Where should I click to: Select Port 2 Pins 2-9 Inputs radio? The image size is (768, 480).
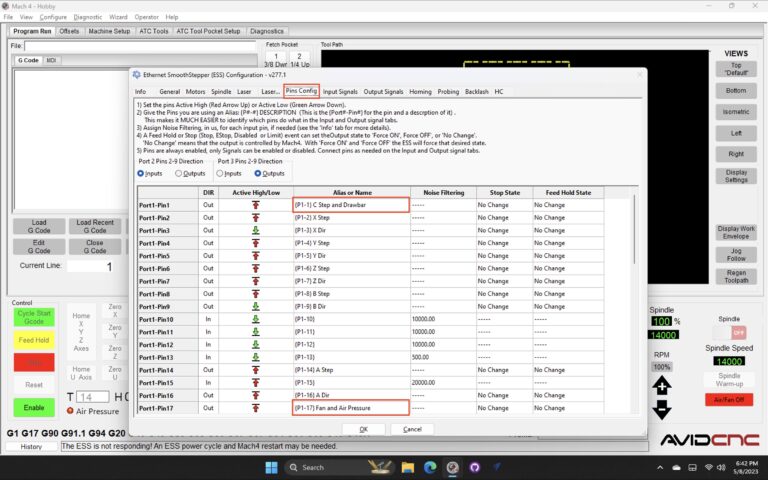click(x=141, y=173)
